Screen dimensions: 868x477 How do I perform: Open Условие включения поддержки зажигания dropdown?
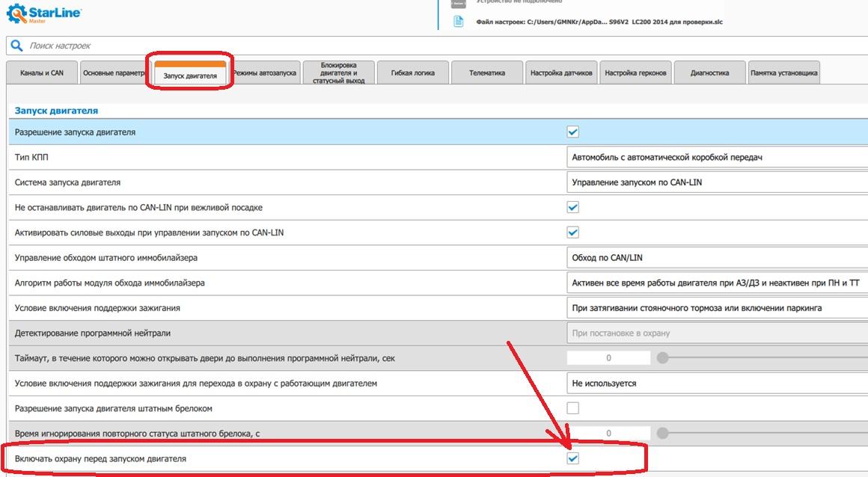(x=716, y=308)
